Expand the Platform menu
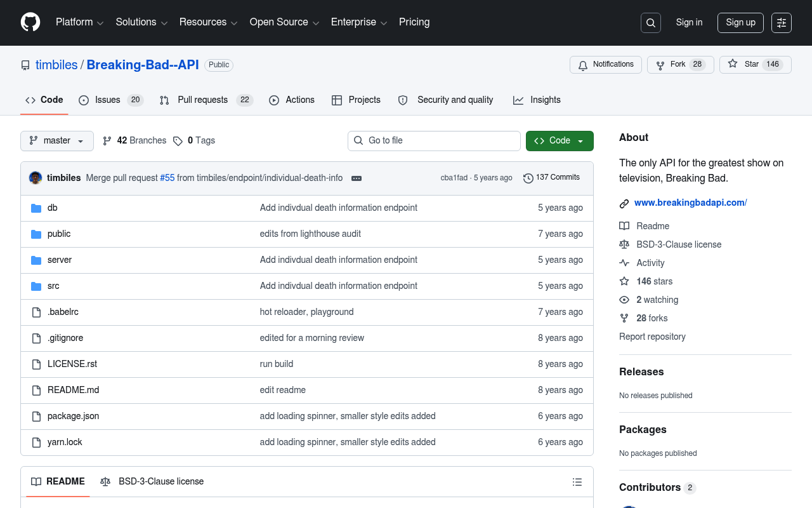The width and height of the screenshot is (812, 508). tap(79, 22)
